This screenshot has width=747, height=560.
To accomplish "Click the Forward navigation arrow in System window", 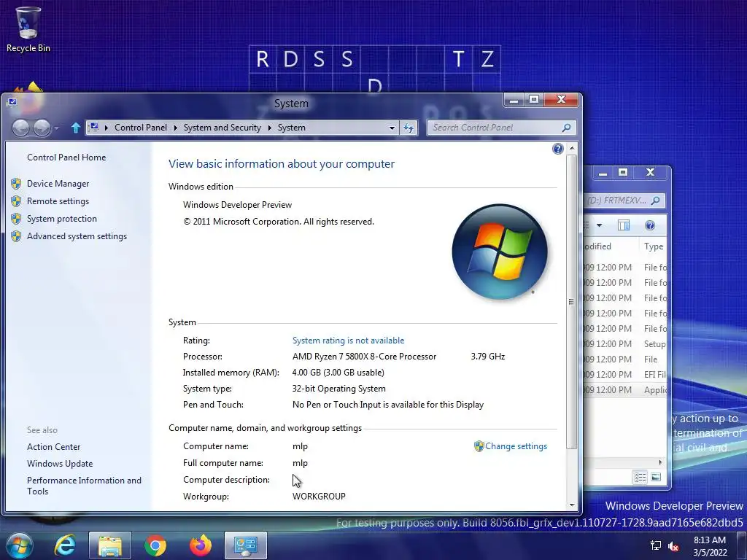I will click(x=42, y=128).
